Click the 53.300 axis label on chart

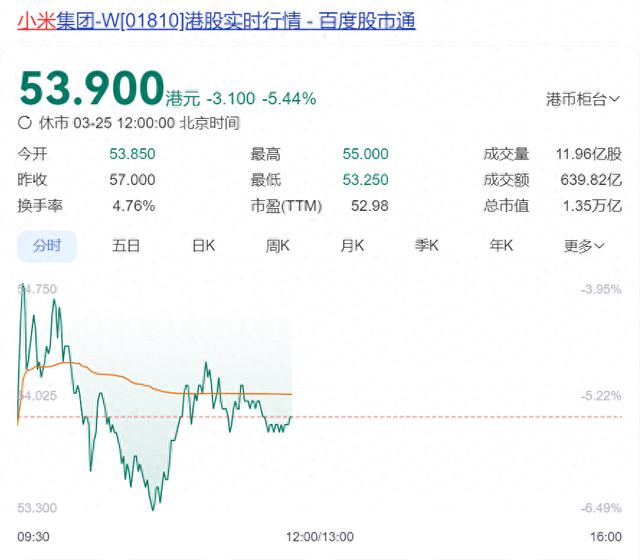[x=37, y=508]
